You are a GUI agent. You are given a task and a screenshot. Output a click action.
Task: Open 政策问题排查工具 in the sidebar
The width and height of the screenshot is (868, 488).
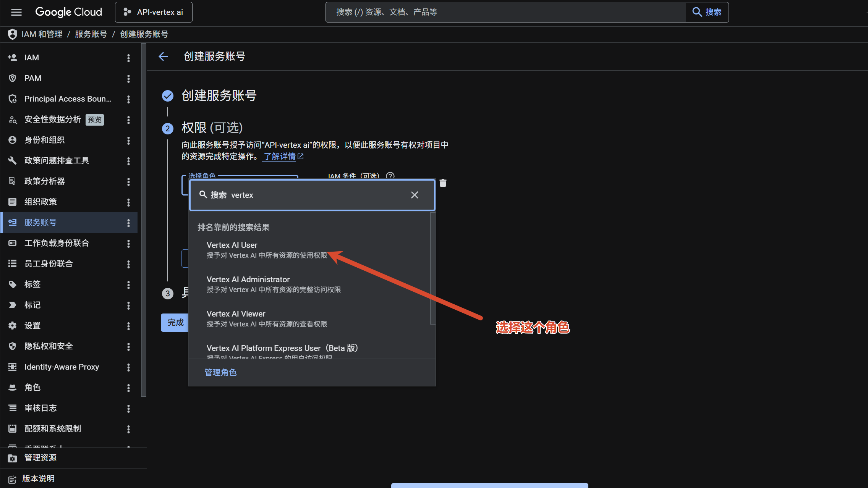click(57, 161)
